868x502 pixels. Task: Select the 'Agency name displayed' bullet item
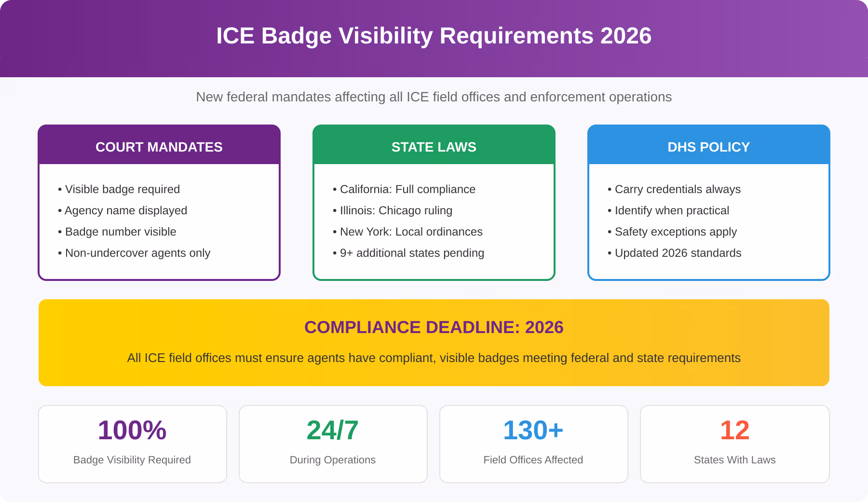pos(124,210)
